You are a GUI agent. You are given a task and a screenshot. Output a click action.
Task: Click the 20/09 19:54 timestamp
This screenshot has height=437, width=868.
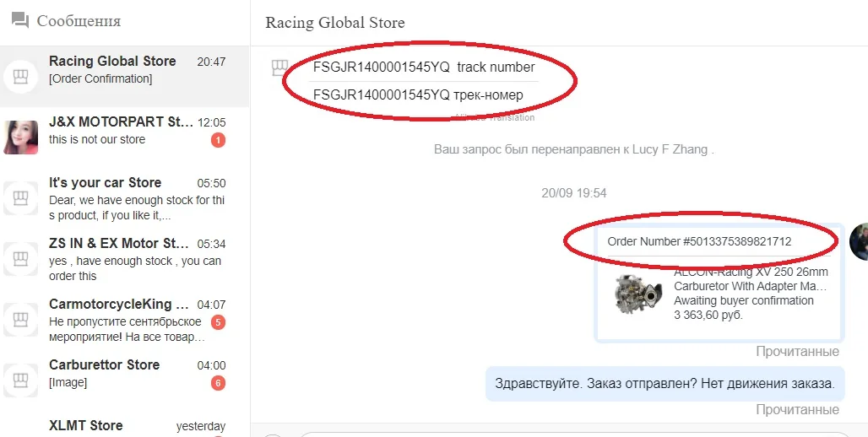[573, 193]
